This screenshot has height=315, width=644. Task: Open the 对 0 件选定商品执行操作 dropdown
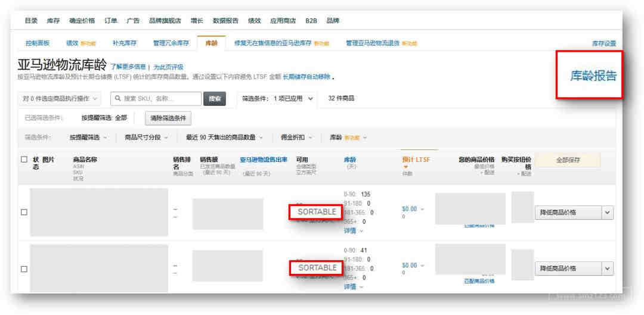[x=60, y=98]
